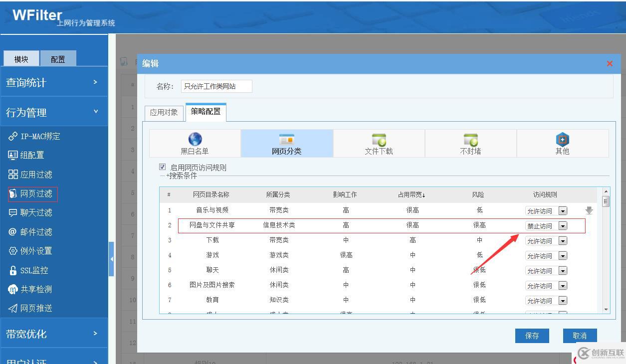Click the category table scrollbar down arrow
This screenshot has height=364, width=626.
coord(607,310)
